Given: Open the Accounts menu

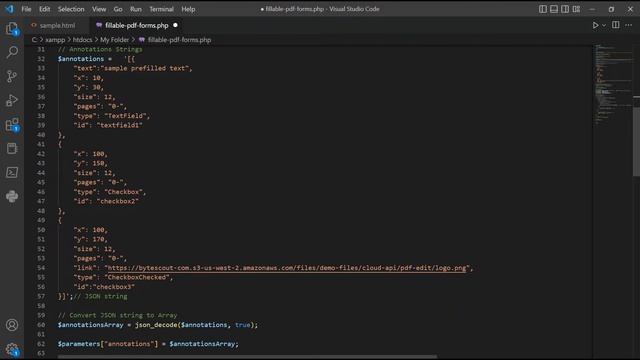Looking at the screenshot, I should [12, 325].
